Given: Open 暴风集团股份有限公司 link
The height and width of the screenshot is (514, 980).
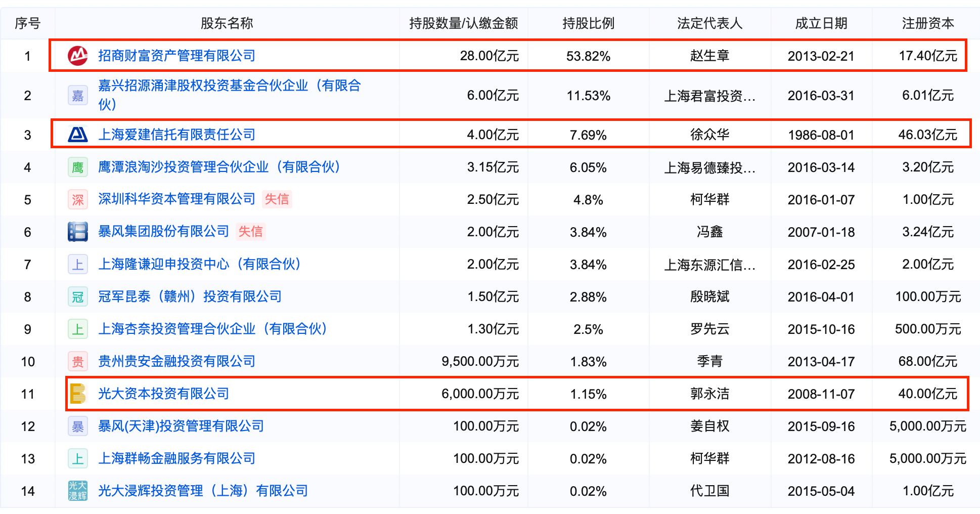Looking at the screenshot, I should coord(163,232).
